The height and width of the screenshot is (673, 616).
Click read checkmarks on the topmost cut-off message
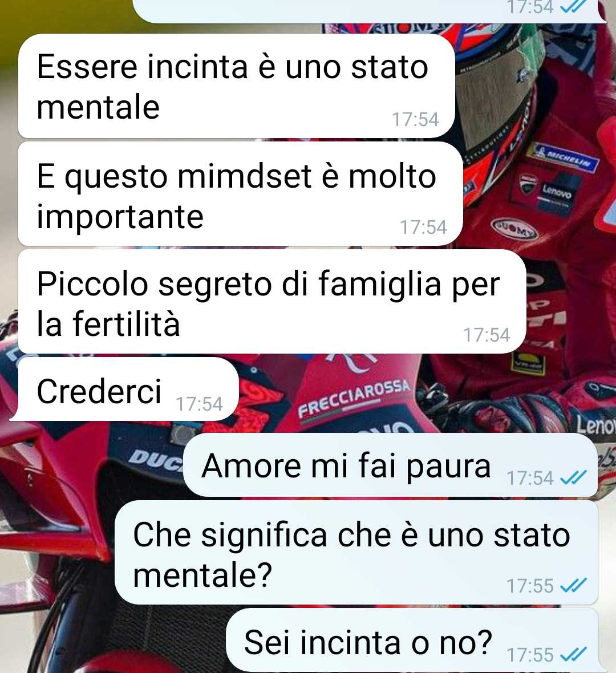click(573, 6)
